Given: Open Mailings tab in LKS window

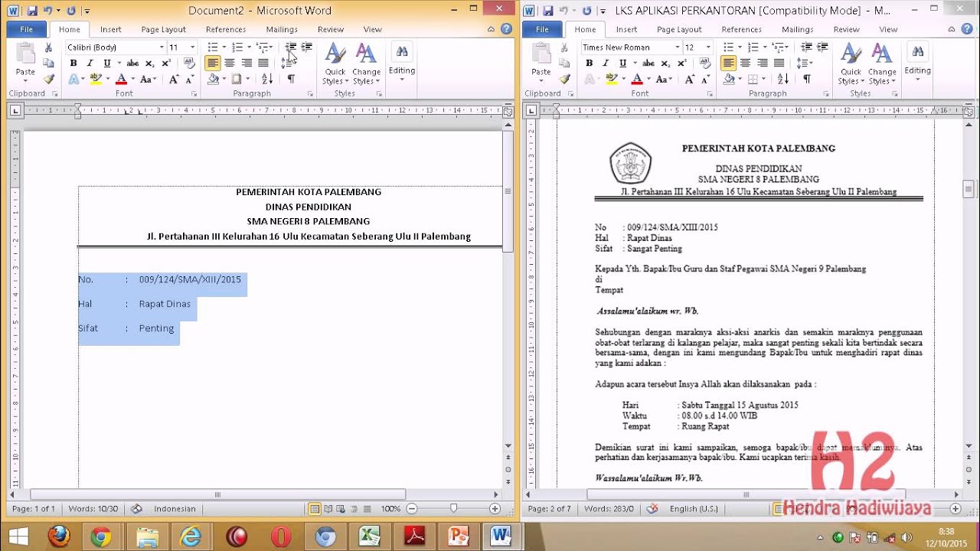Looking at the screenshot, I should click(798, 29).
